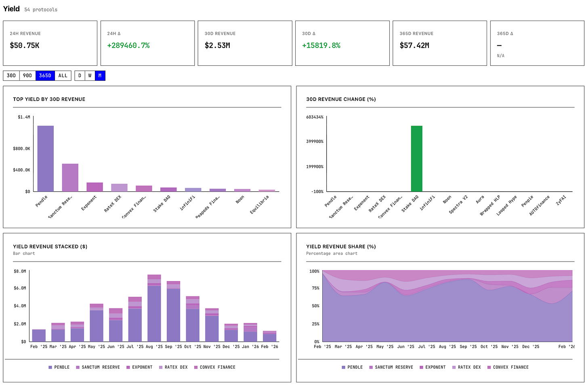Open the 24H Revenue stat card
Screen dimensions: 588x386
point(50,43)
